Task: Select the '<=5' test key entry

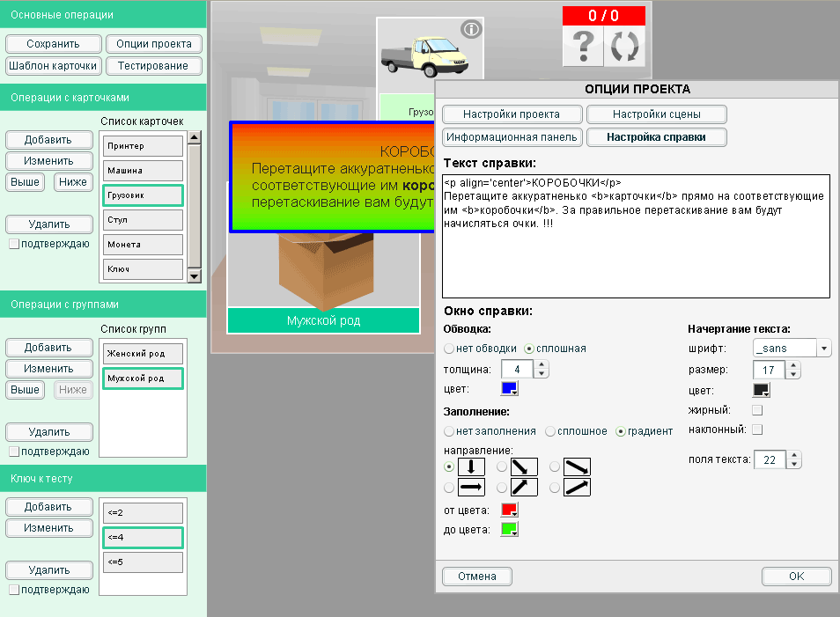Action: [143, 562]
